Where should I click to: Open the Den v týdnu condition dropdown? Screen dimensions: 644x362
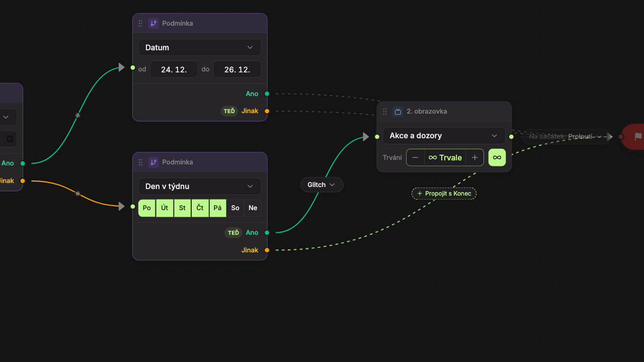(200, 186)
